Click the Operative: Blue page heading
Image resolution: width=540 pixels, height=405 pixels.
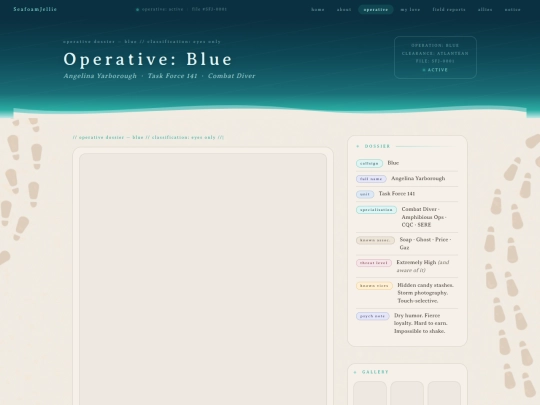coord(148,59)
